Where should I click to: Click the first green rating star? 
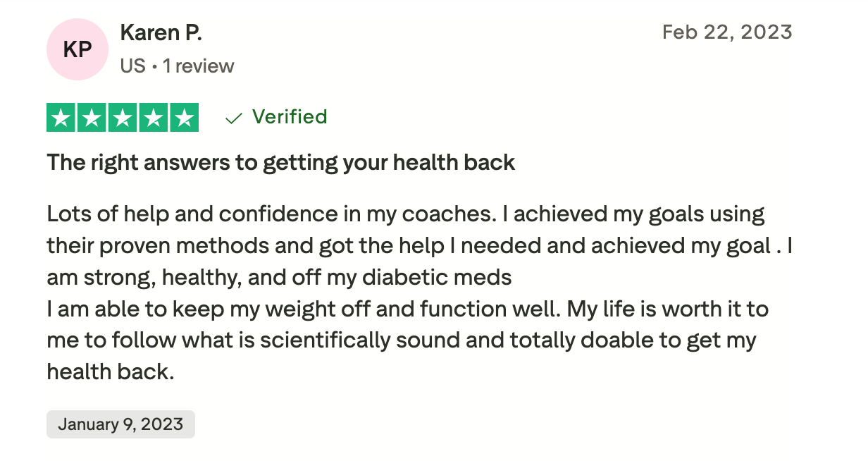click(61, 118)
